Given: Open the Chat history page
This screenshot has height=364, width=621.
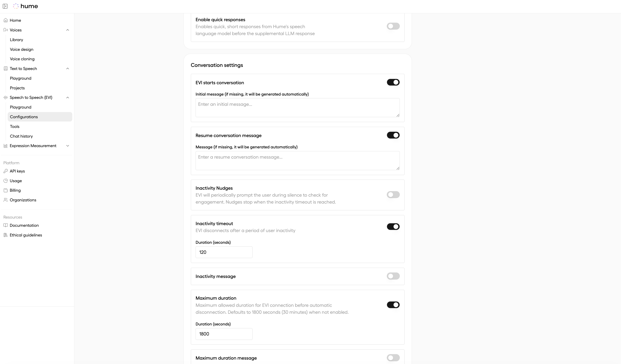Looking at the screenshot, I should 21,136.
